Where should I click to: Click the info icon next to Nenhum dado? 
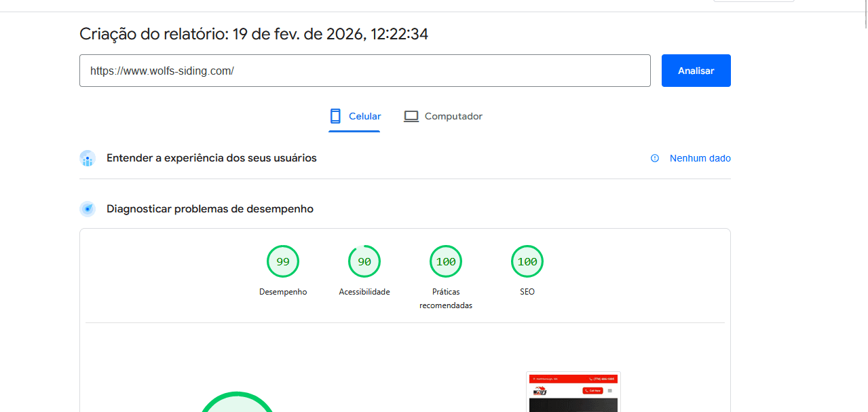654,158
